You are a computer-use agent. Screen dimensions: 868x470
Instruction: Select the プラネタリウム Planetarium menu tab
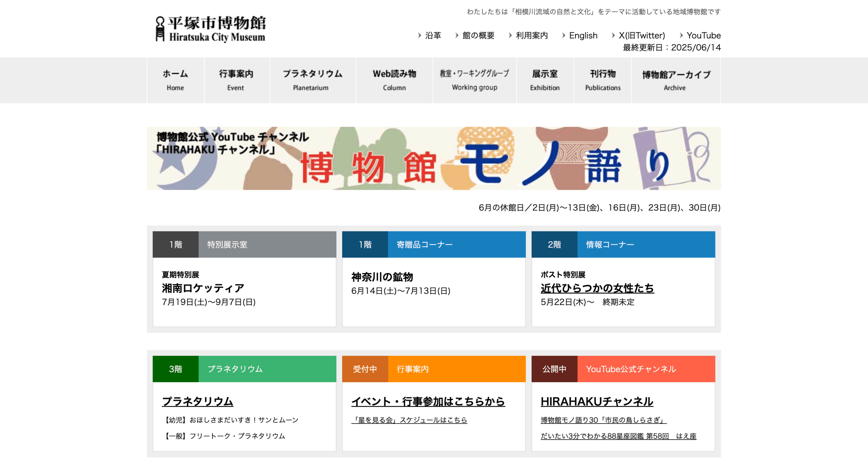(x=312, y=80)
